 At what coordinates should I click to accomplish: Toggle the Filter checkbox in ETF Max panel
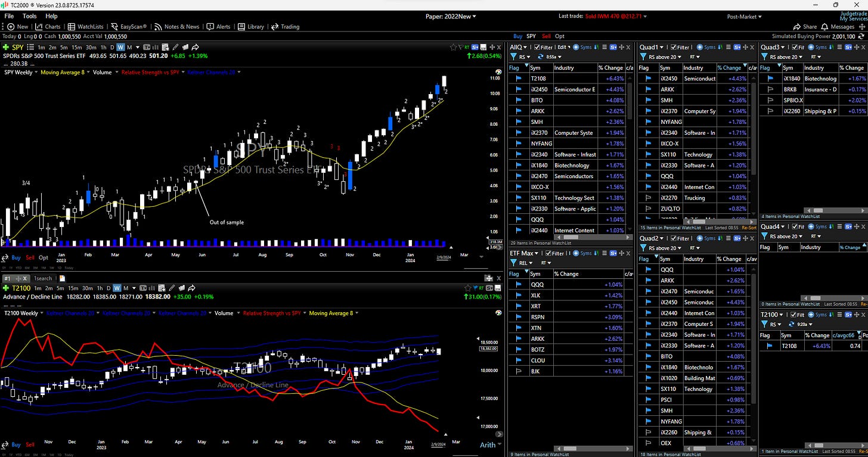tap(548, 253)
